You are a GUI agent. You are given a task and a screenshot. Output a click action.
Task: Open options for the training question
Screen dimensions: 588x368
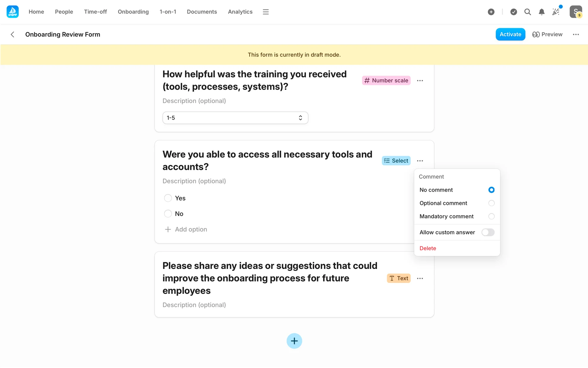420,80
